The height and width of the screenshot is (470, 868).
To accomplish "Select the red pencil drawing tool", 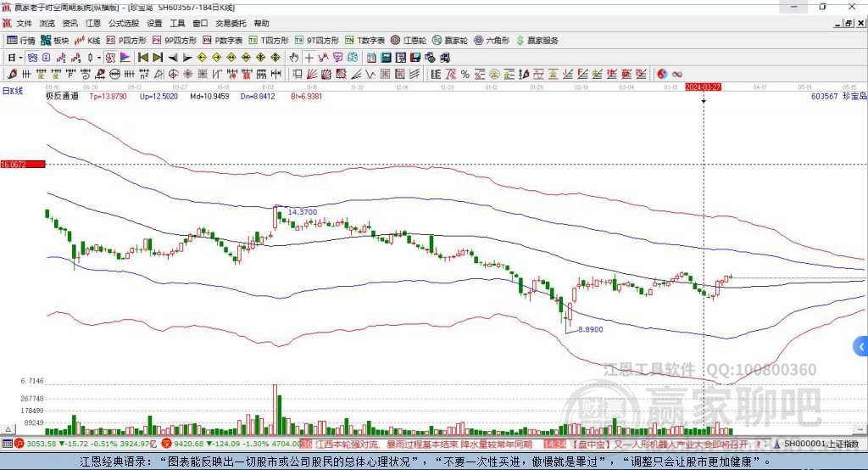I will point(12,75).
